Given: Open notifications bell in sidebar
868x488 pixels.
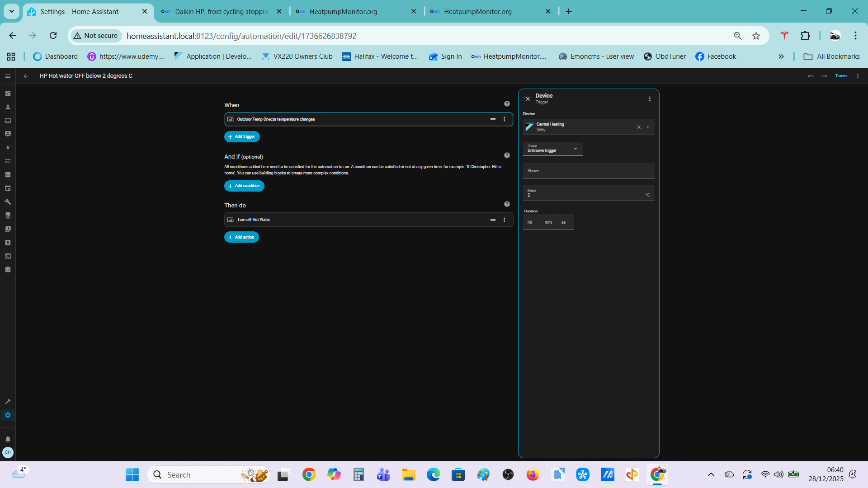Looking at the screenshot, I should (8, 439).
